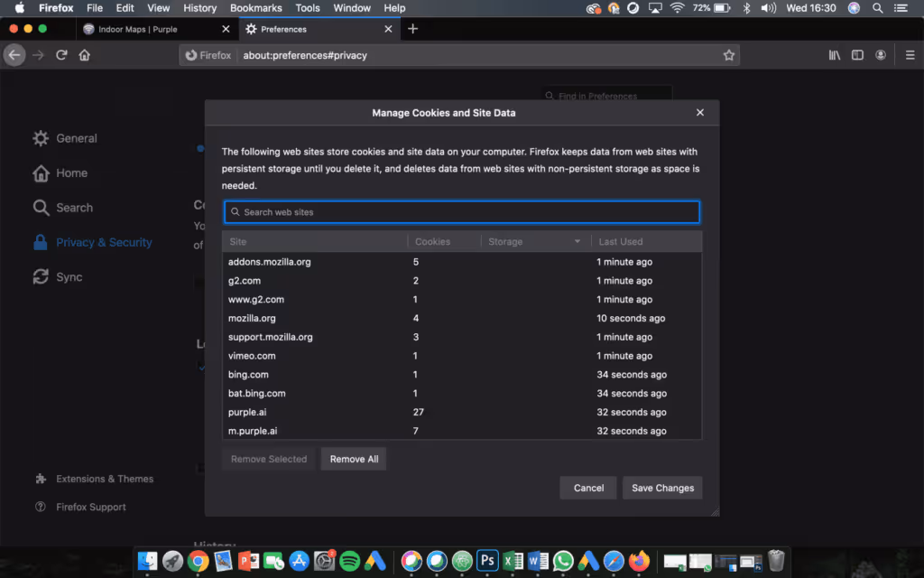Select the vimeo.com row
Screen dimensions: 924x578
(x=462, y=356)
